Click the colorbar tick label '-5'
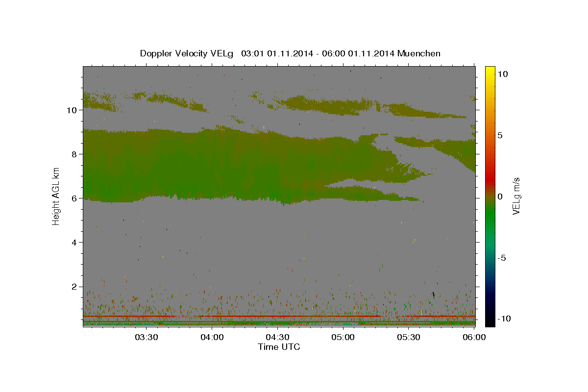 502,258
